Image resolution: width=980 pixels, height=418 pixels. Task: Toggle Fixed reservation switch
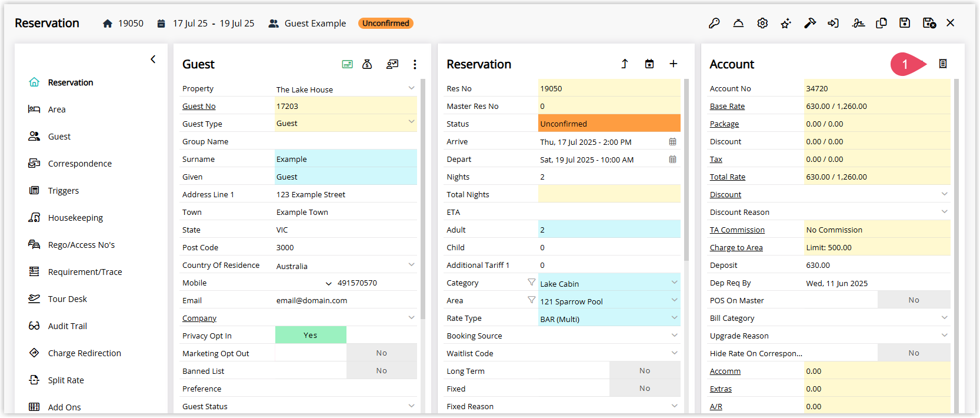[x=645, y=388]
